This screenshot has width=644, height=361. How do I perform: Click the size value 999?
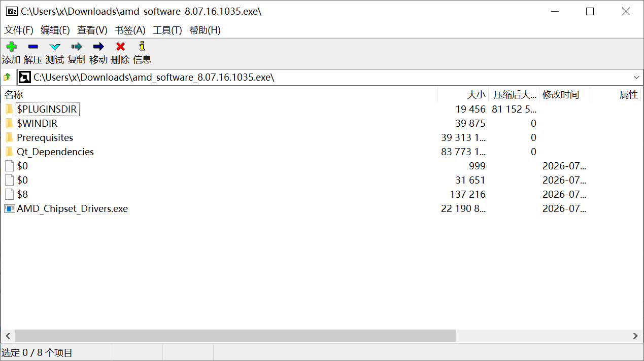pyautogui.click(x=477, y=166)
